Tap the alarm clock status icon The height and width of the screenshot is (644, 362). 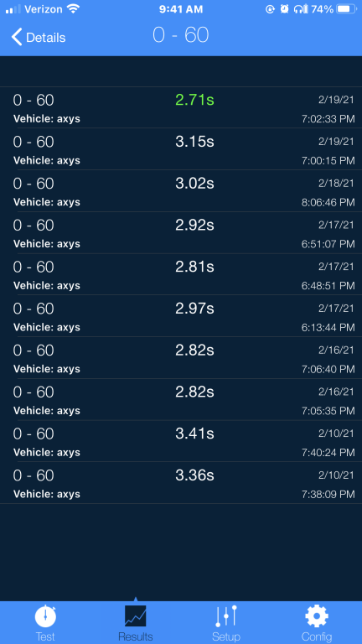click(x=284, y=9)
